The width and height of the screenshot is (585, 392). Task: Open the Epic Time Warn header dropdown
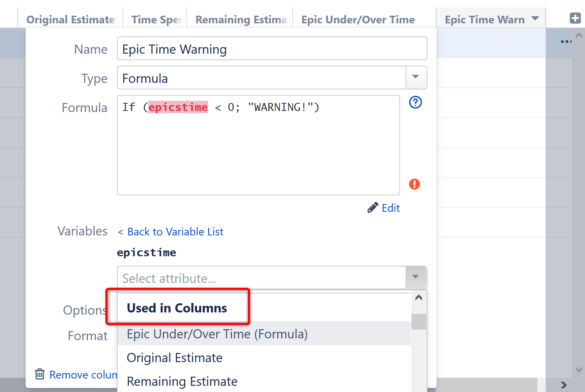535,18
